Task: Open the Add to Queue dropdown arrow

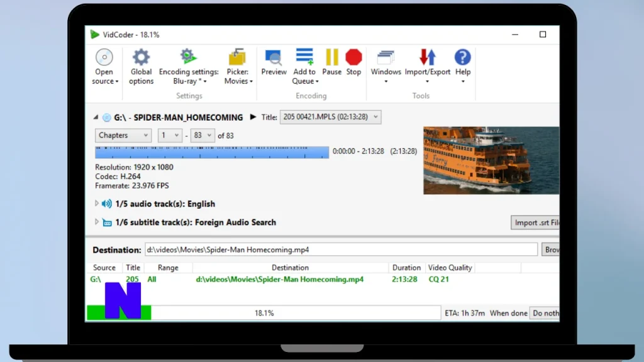Action: (317, 82)
